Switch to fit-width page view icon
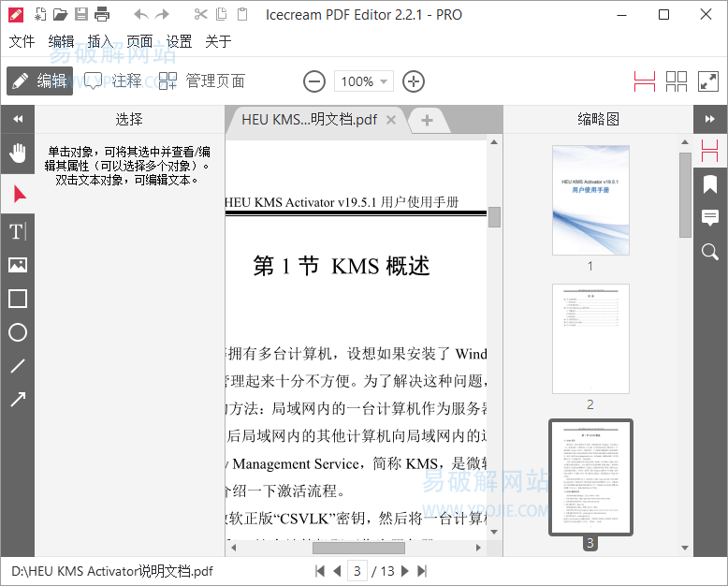Viewport: 728px width, 586px height. click(645, 81)
